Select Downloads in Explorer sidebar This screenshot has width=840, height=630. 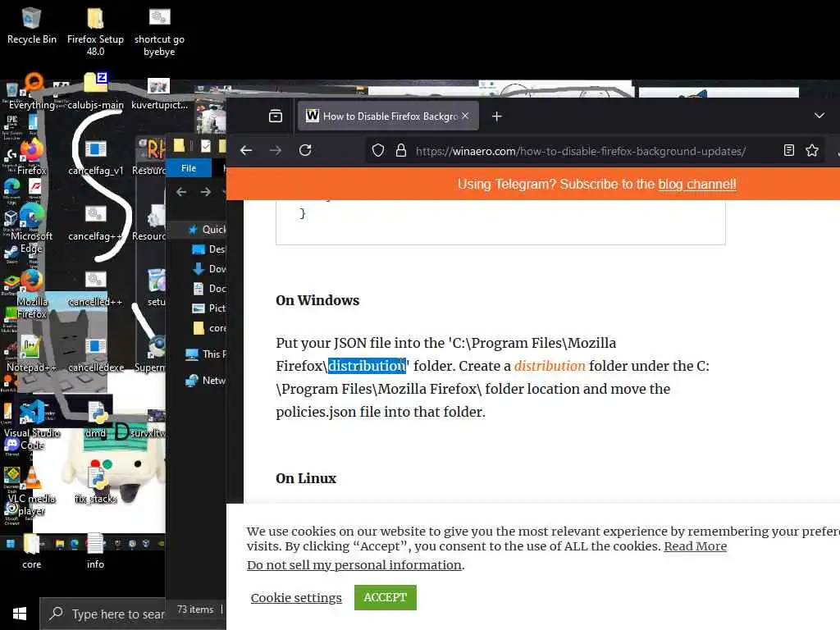click(209, 269)
